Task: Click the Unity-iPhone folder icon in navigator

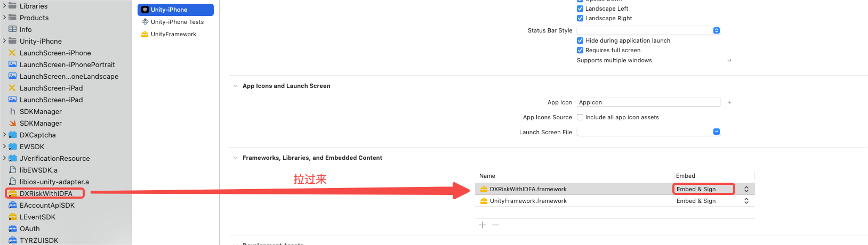Action: click(13, 41)
